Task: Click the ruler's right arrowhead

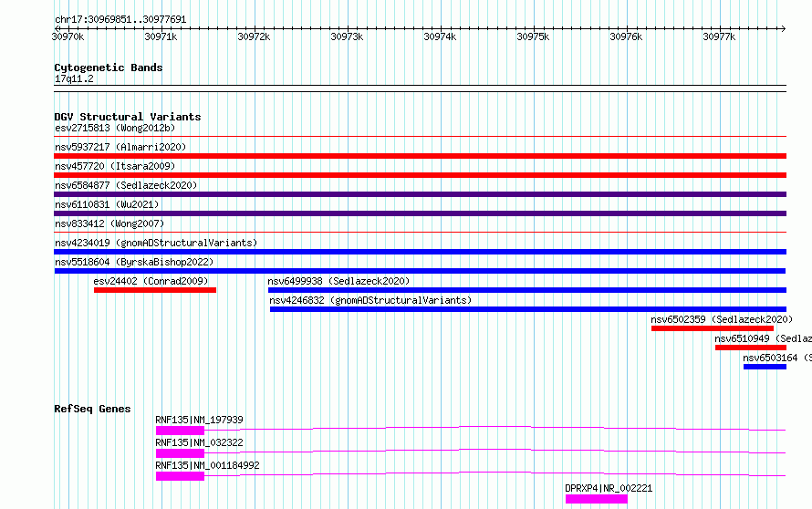Action: [x=783, y=28]
